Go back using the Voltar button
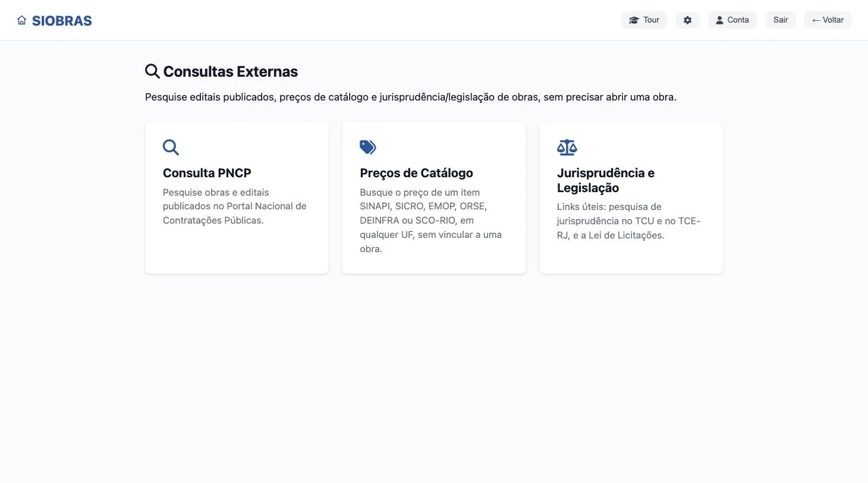 [x=828, y=20]
